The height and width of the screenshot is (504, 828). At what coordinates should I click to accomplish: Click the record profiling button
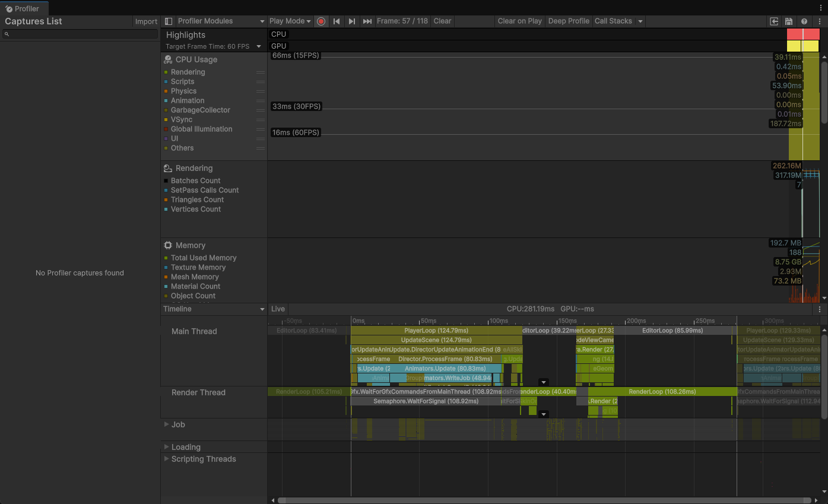tap(321, 21)
